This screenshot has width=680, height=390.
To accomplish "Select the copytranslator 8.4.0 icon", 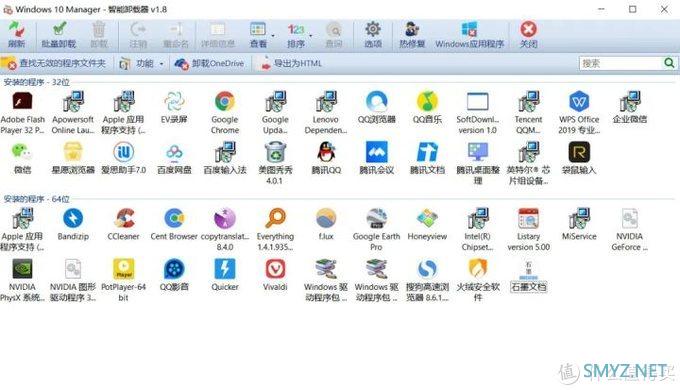I will 225,218.
